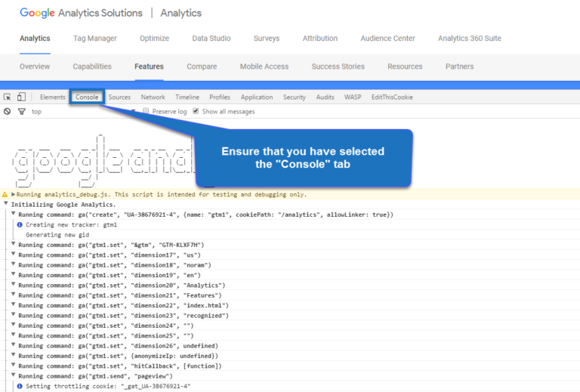Collapse the dimension25 command group
This screenshot has height=392, width=580.
coord(14,335)
